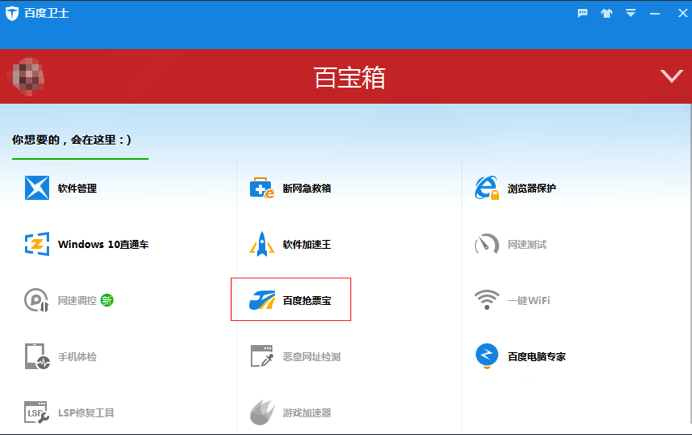The image size is (692, 435).
Task: Open the 断网急救箱 first-aid kit icon
Action: [x=262, y=188]
